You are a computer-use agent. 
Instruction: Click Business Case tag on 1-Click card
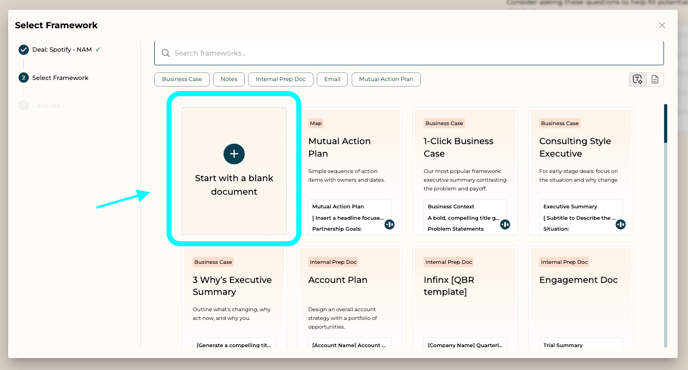click(444, 123)
